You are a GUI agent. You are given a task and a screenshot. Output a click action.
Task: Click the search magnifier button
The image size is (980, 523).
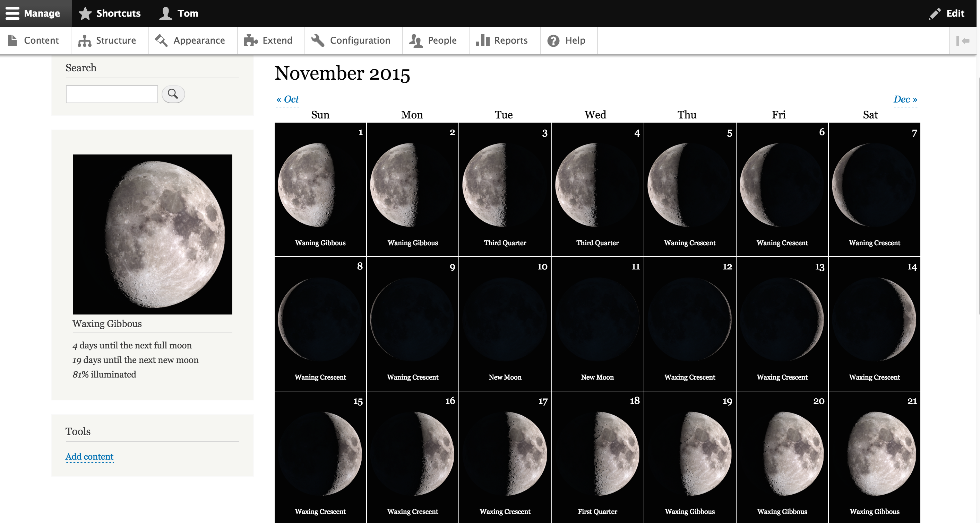[x=172, y=94]
